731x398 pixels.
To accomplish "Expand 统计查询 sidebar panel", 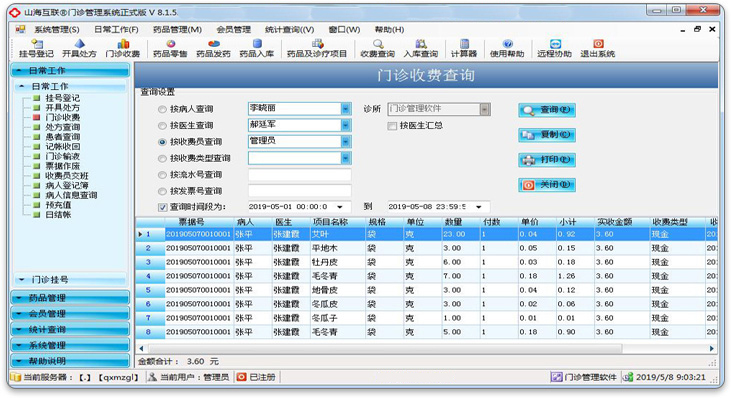I will click(x=70, y=329).
